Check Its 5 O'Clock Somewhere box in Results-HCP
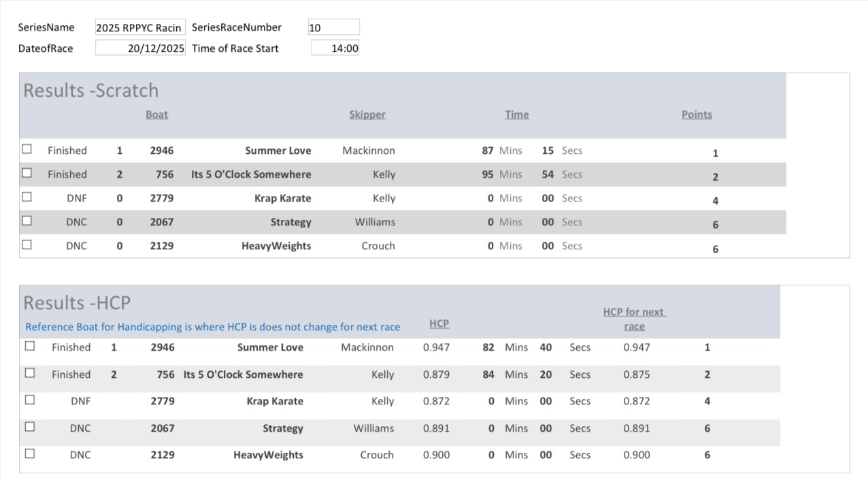The height and width of the screenshot is (480, 868). 30,373
